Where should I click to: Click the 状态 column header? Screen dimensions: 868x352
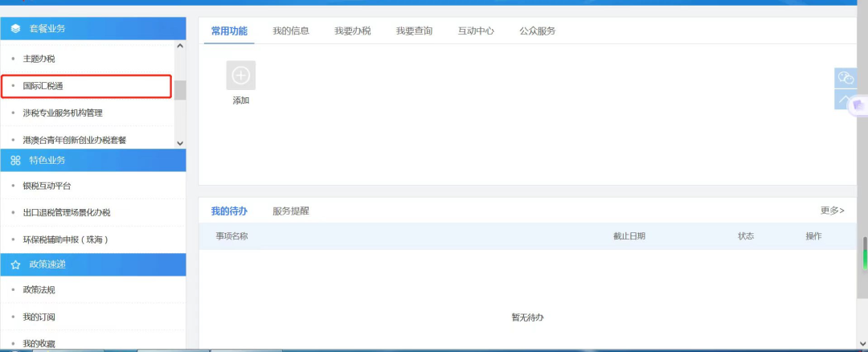[x=746, y=236]
